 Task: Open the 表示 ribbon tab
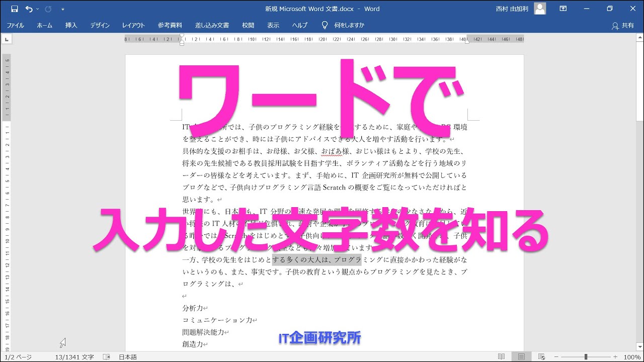pyautogui.click(x=273, y=25)
